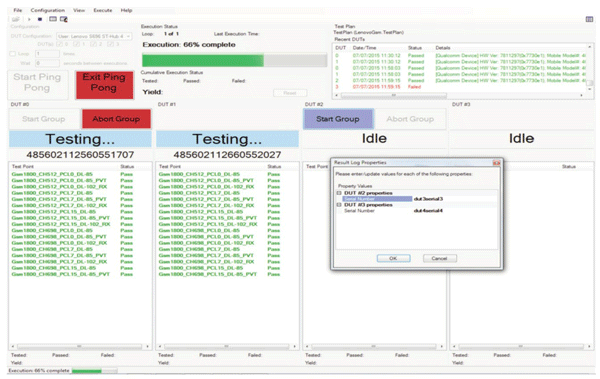Click the run (play) toolbar icon
600x379 pixels.
[29, 19]
